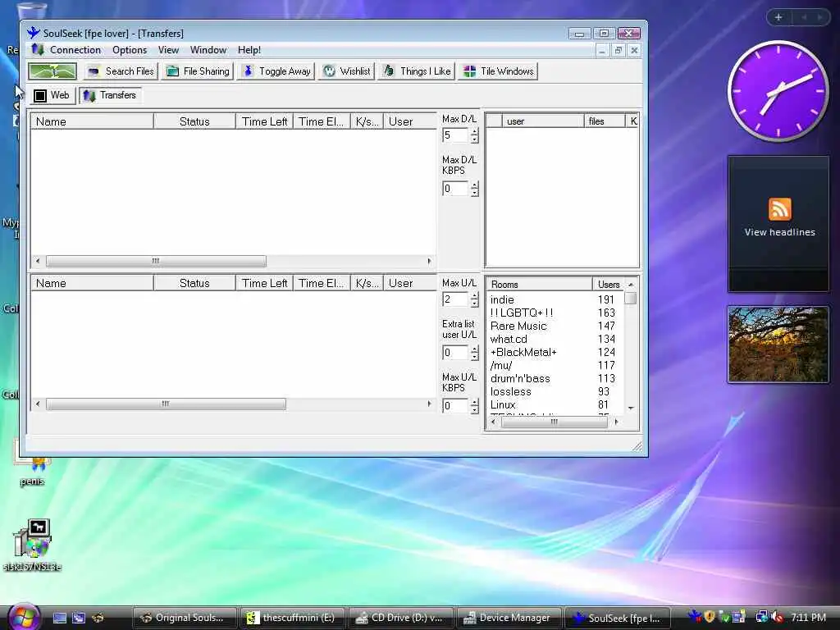Sort downloads by Time Left column
Screen dimensions: 840x630
click(265, 121)
